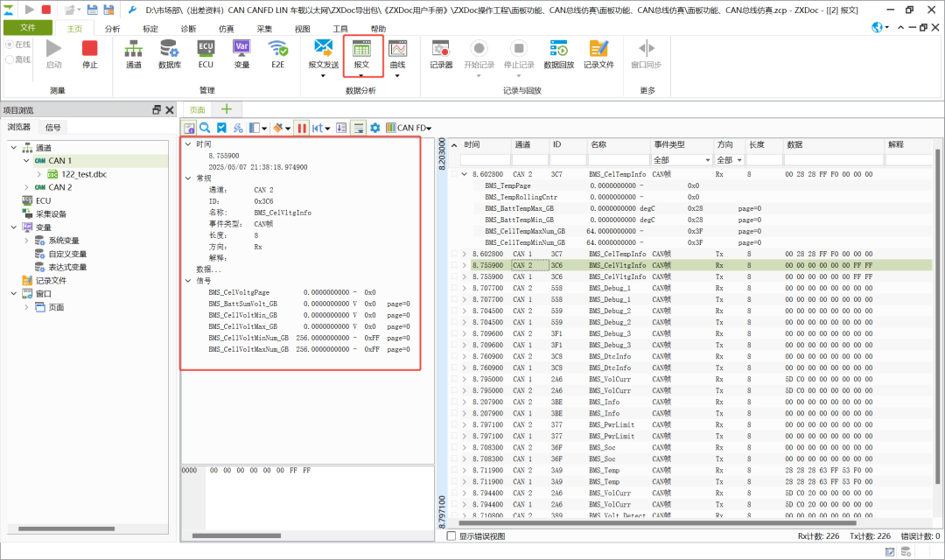Switch to the 标定 ribbon tab
The width and height of the screenshot is (945, 560).
tap(150, 29)
